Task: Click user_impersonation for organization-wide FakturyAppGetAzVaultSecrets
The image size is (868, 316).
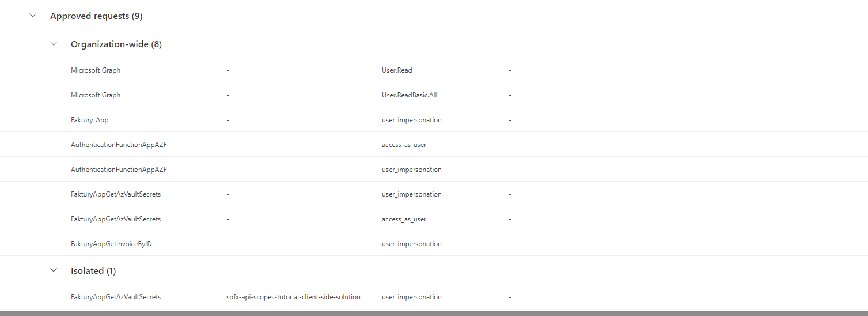Action: tap(411, 194)
